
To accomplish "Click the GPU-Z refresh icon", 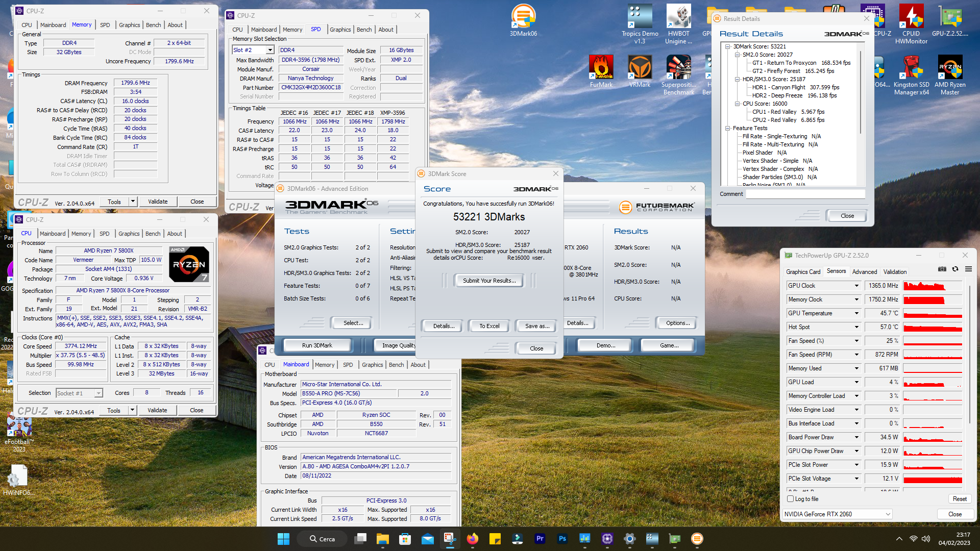I will coord(955,269).
